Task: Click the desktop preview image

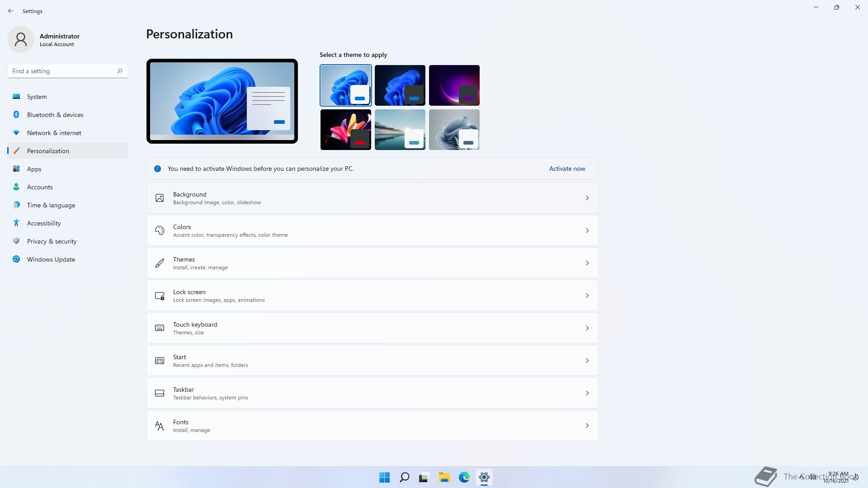Action: pos(222,101)
